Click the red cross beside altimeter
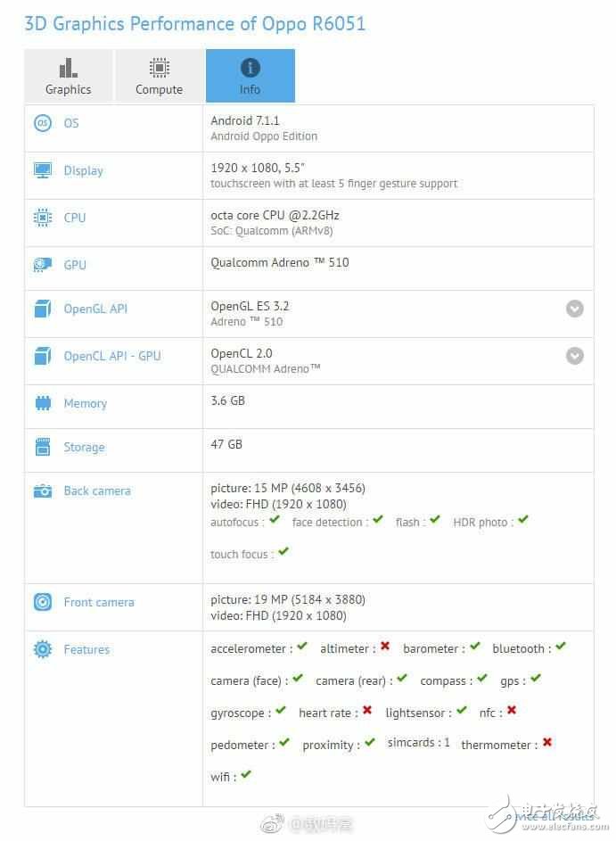 click(x=384, y=646)
